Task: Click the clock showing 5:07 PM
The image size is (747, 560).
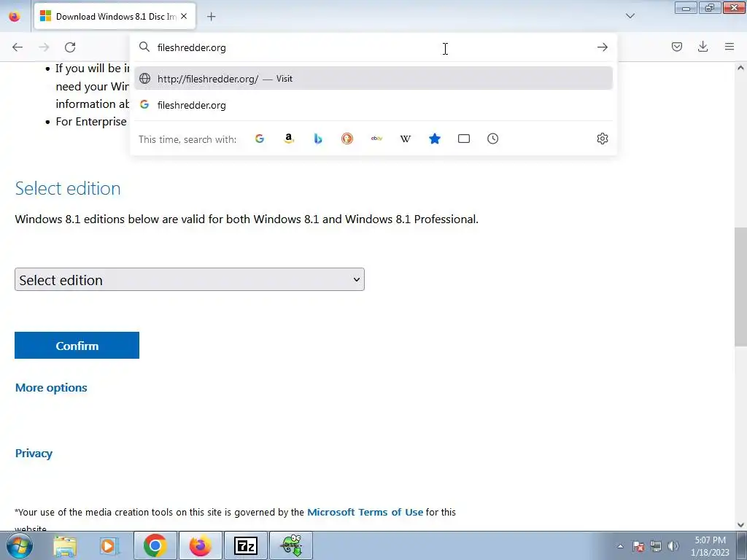Action: coord(710,546)
